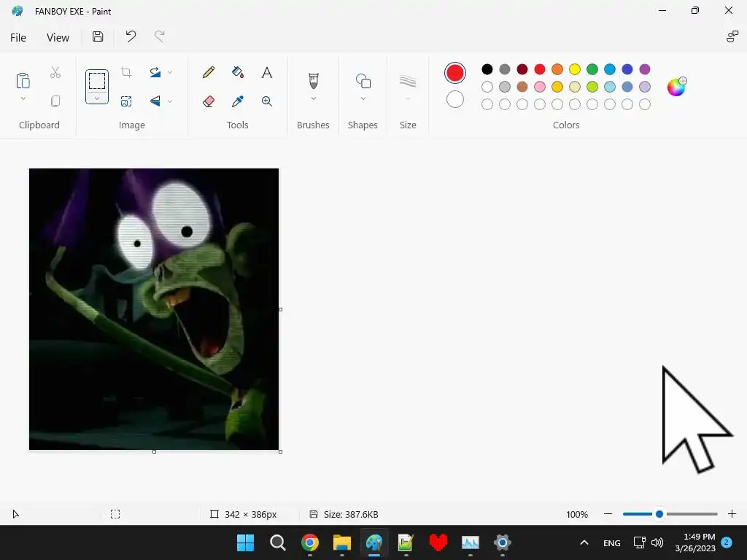Pick the pink color swatch
This screenshot has height=560, width=747.
[540, 87]
